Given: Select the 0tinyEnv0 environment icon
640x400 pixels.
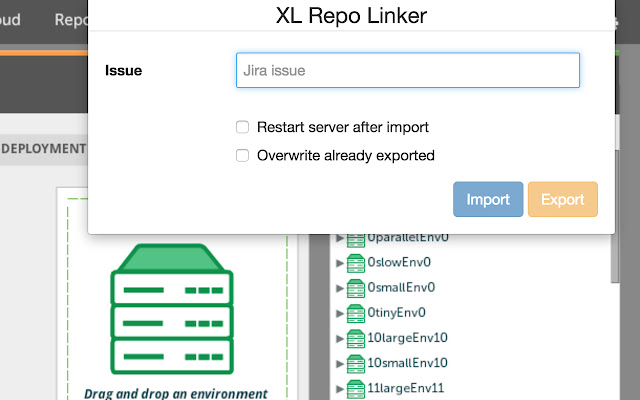Looking at the screenshot, I should tap(356, 313).
